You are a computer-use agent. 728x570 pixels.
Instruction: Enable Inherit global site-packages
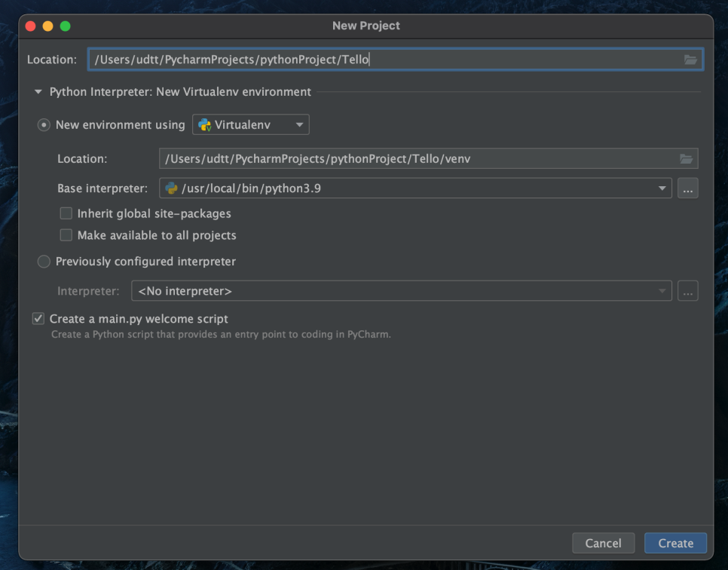[x=66, y=213]
